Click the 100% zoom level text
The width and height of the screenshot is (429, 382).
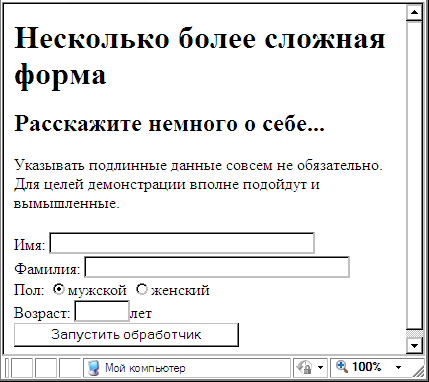point(367,367)
